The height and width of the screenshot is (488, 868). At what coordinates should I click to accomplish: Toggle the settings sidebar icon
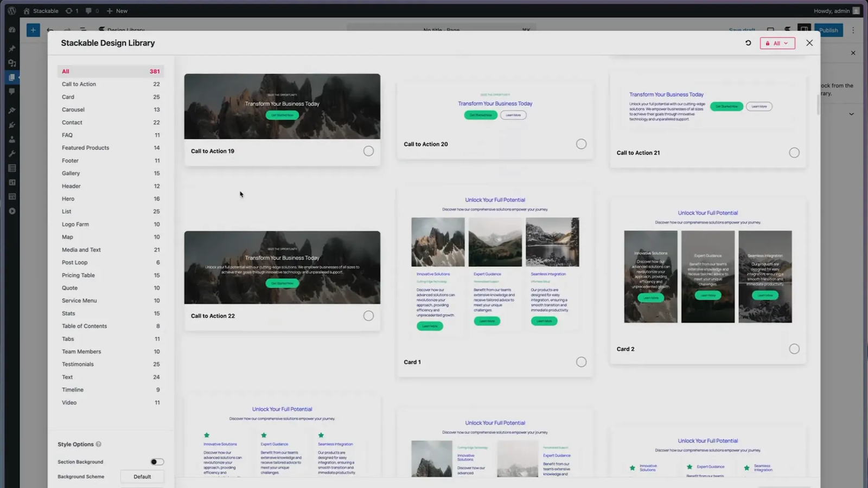coord(804,30)
